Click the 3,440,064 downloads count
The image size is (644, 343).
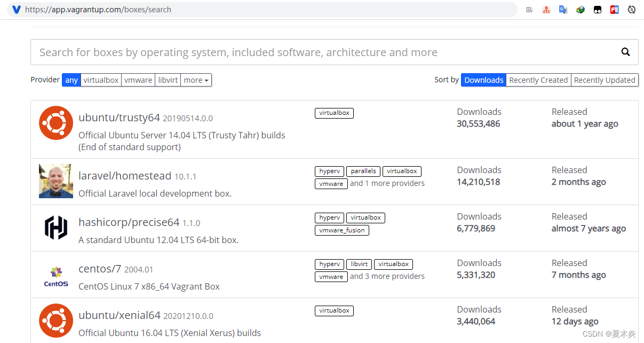476,321
